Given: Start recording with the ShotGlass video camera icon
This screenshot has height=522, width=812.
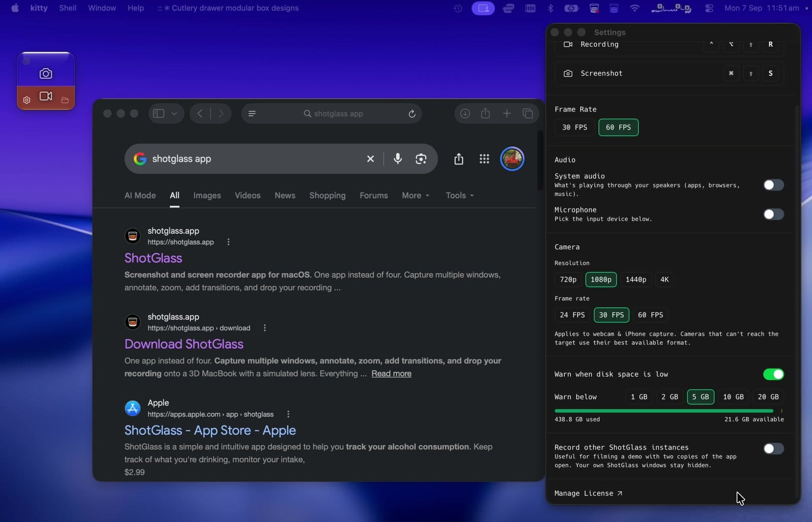Looking at the screenshot, I should point(46,96).
